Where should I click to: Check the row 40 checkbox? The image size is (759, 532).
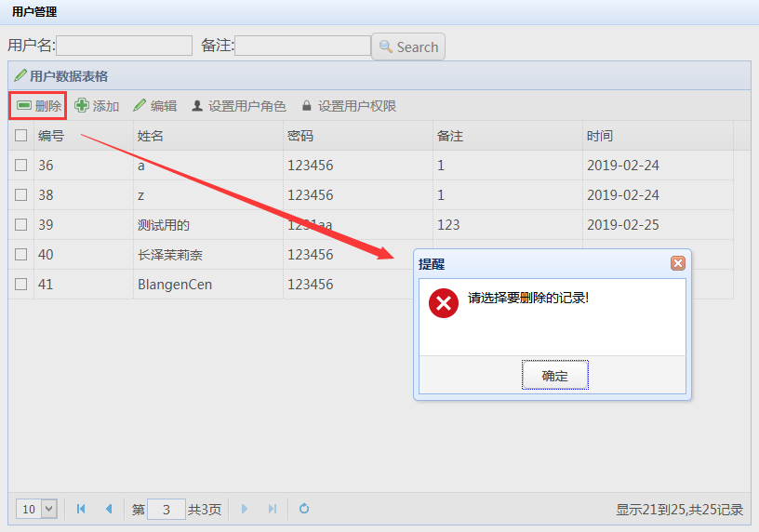click(20, 254)
